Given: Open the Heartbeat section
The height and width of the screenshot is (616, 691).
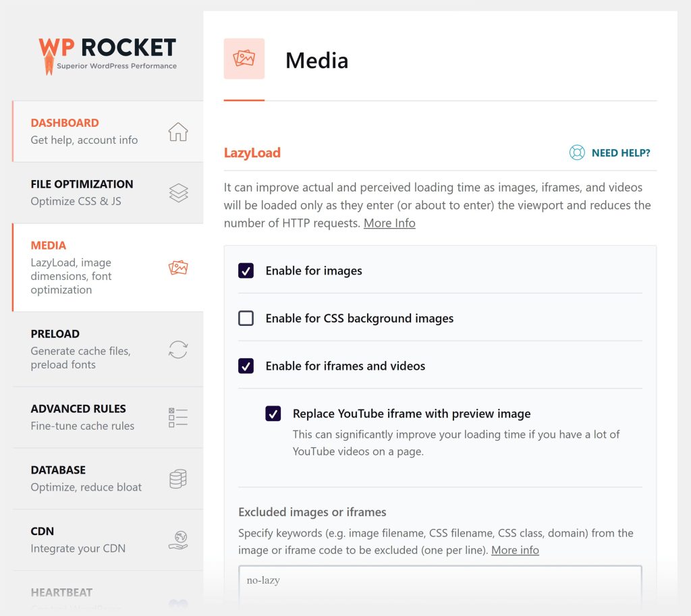Looking at the screenshot, I should [x=108, y=593].
